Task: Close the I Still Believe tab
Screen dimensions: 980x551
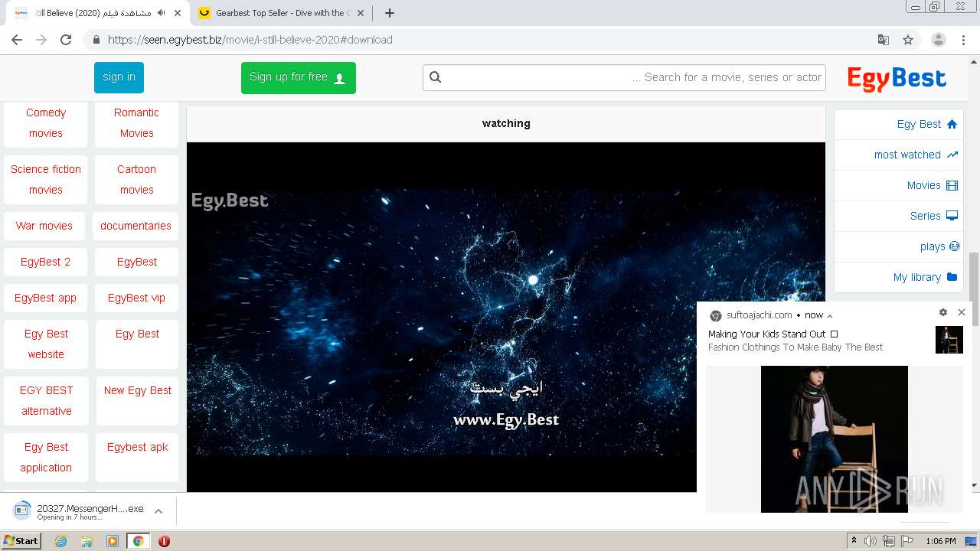Action: coord(177,13)
